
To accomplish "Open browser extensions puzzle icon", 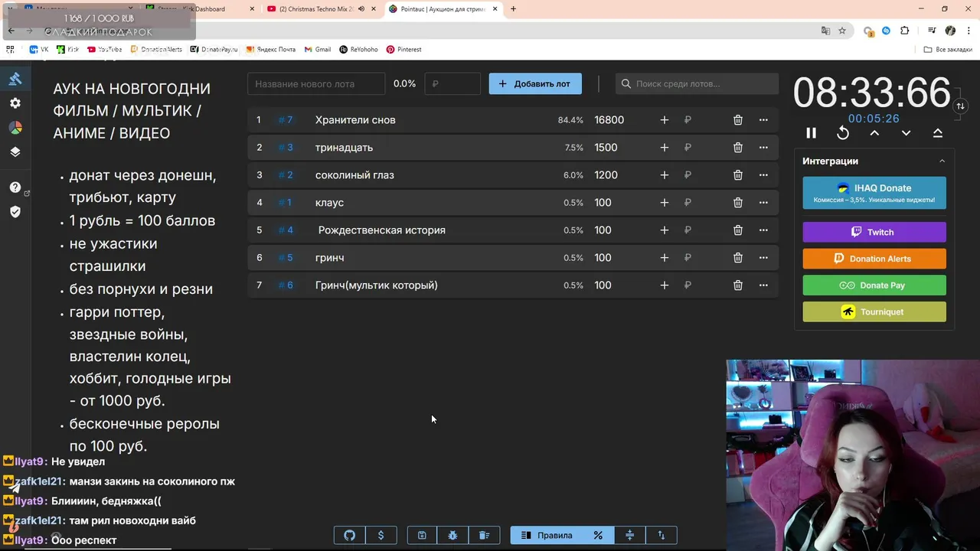I will (905, 31).
